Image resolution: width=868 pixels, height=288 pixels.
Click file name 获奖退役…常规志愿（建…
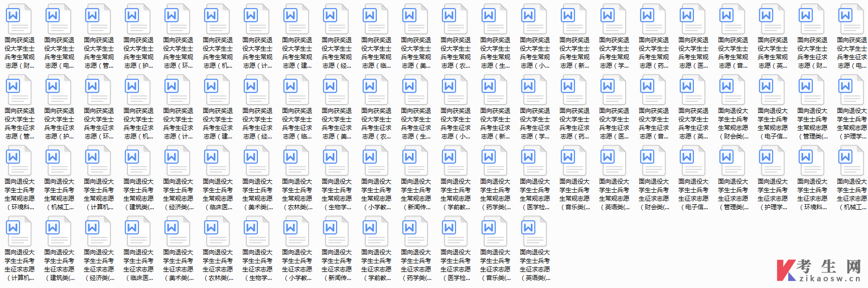(297, 53)
